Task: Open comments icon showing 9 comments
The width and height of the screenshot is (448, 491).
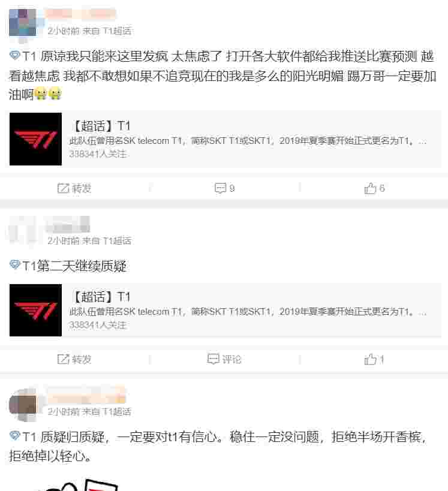Action: pyautogui.click(x=220, y=188)
